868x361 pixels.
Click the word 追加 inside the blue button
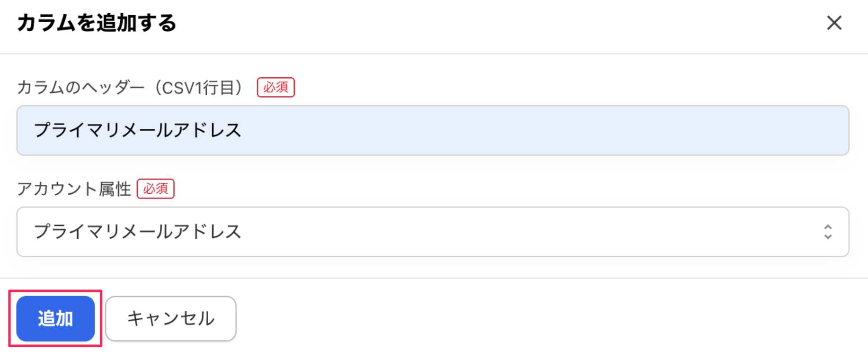click(x=55, y=318)
